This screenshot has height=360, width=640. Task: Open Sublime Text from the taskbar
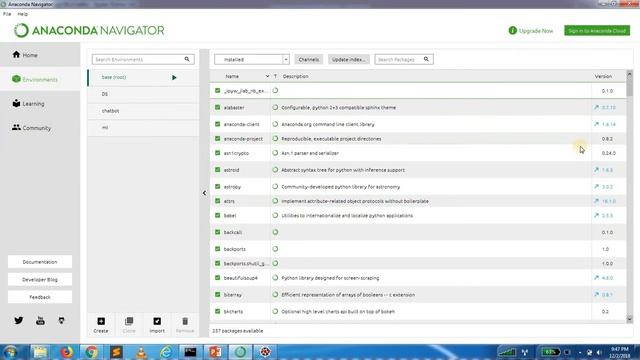point(116,351)
